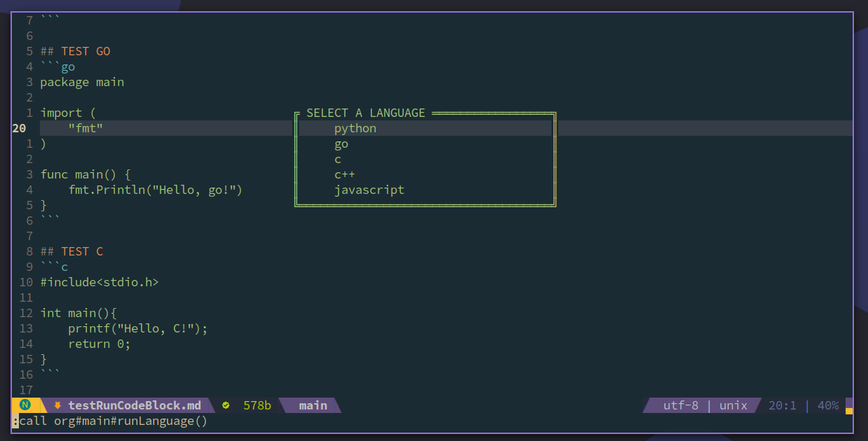Click the ```go code fence line
Image resolution: width=868 pixels, height=441 pixels.
click(57, 66)
